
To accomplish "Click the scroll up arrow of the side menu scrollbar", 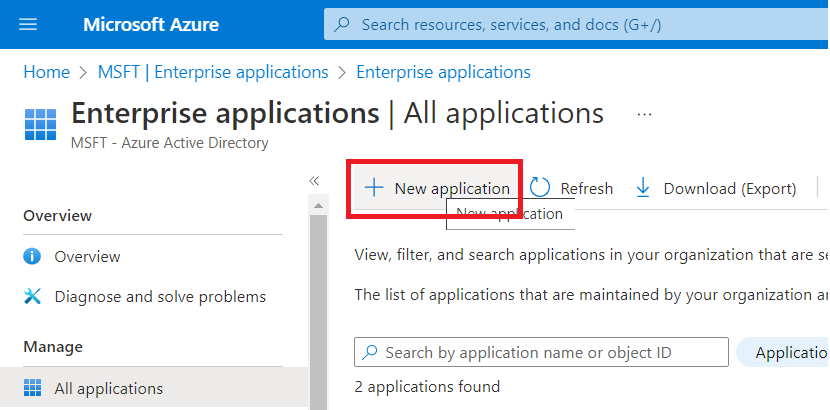I will point(318,205).
